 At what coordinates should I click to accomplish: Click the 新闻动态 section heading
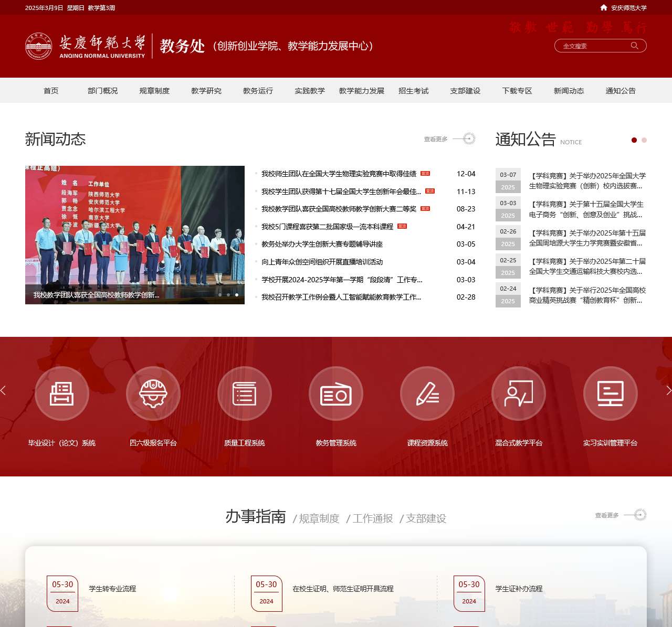(55, 139)
